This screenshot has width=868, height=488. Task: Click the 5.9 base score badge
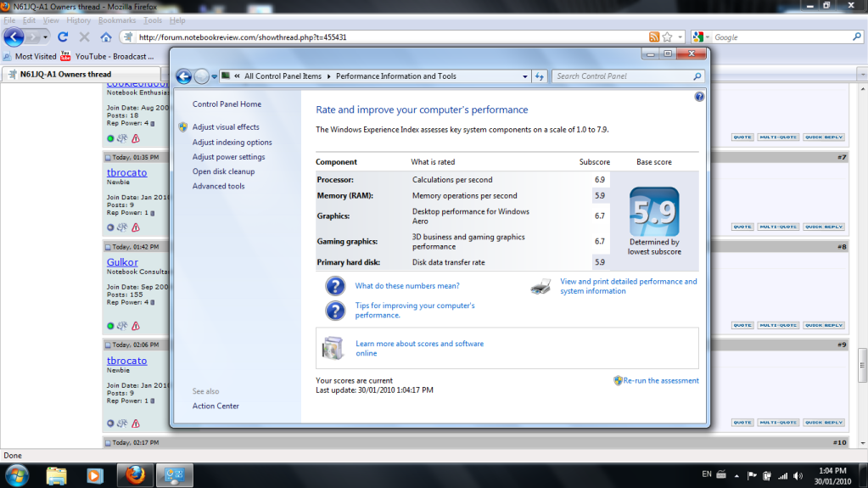click(x=654, y=212)
